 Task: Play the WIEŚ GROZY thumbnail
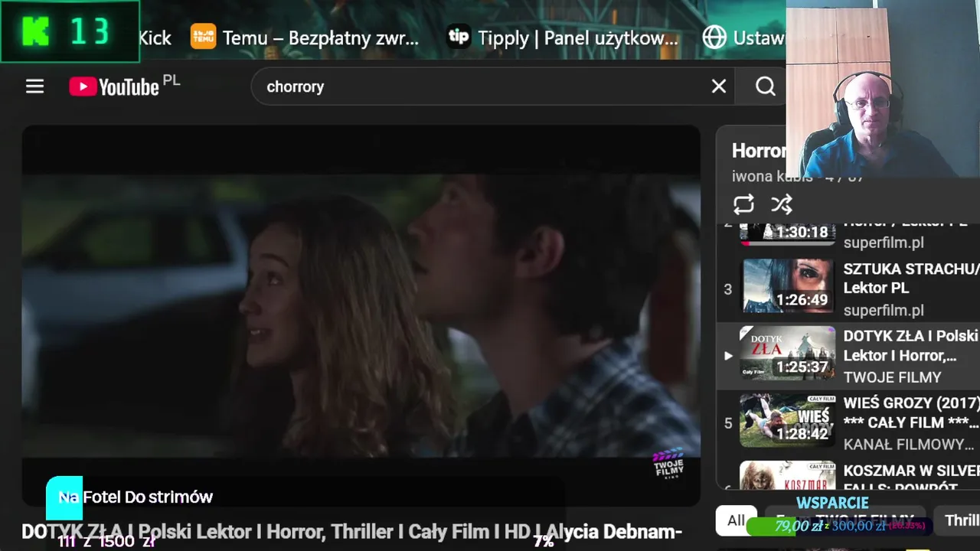coord(787,420)
